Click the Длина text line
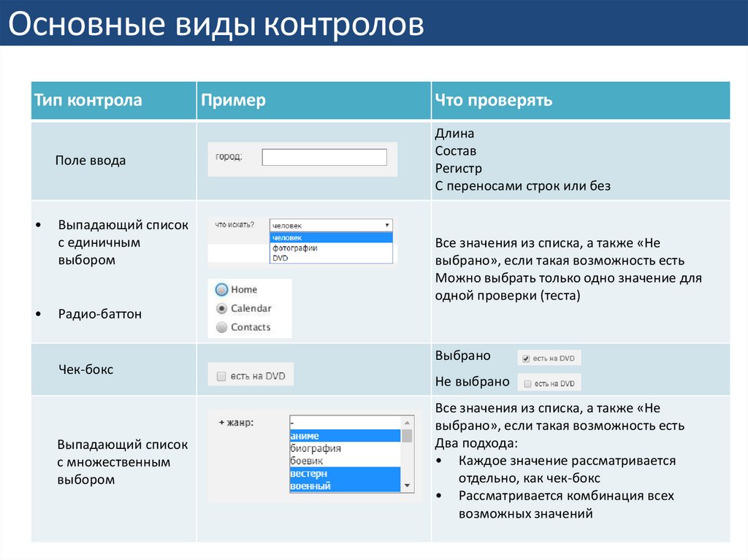 pyautogui.click(x=454, y=134)
